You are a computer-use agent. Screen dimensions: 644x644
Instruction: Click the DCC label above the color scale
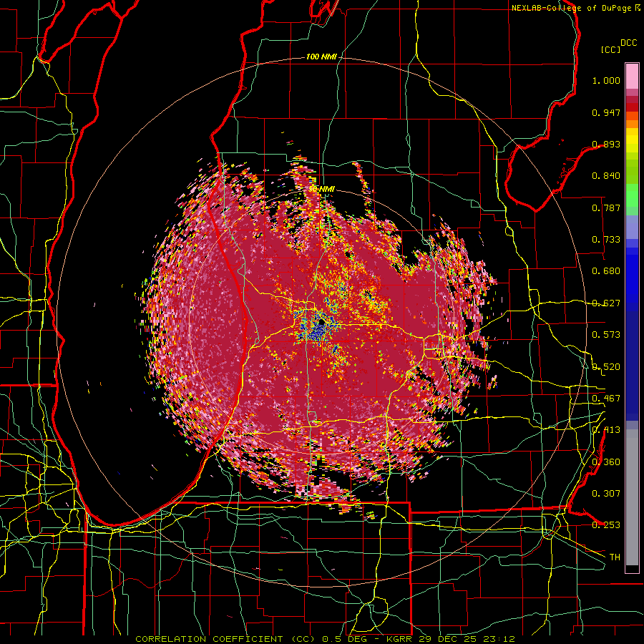pyautogui.click(x=628, y=43)
